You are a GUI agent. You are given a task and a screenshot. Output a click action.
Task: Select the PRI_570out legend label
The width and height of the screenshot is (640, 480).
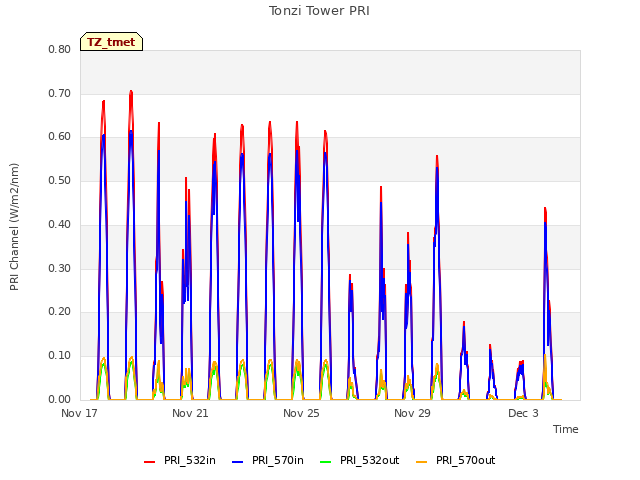pyautogui.click(x=465, y=460)
